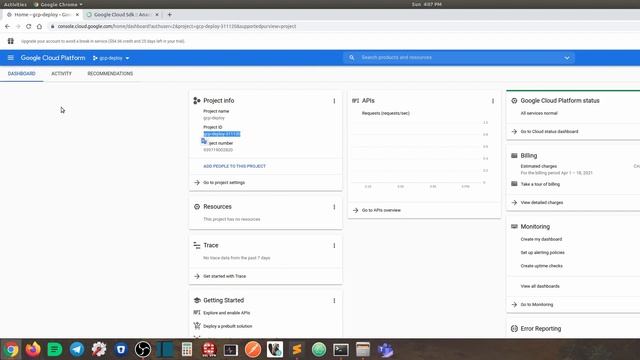Open the gcp-deploy project selector dropdown
640x360 pixels.
[111, 58]
